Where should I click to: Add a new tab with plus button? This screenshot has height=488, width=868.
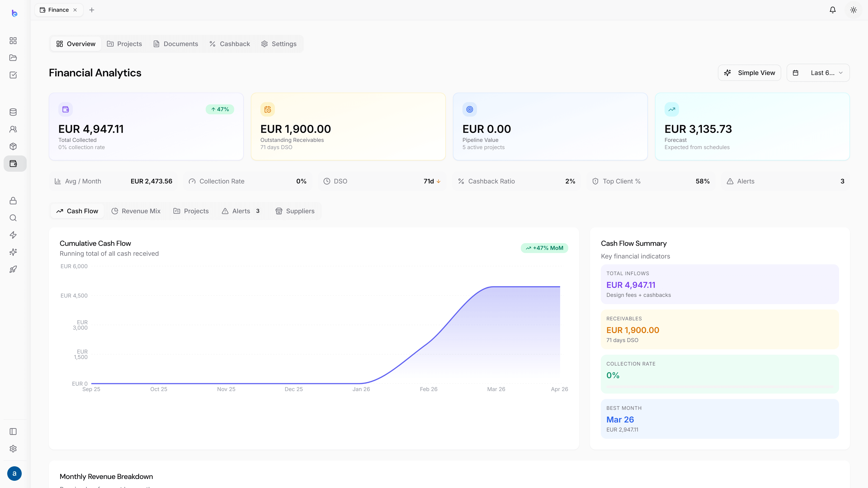click(92, 10)
